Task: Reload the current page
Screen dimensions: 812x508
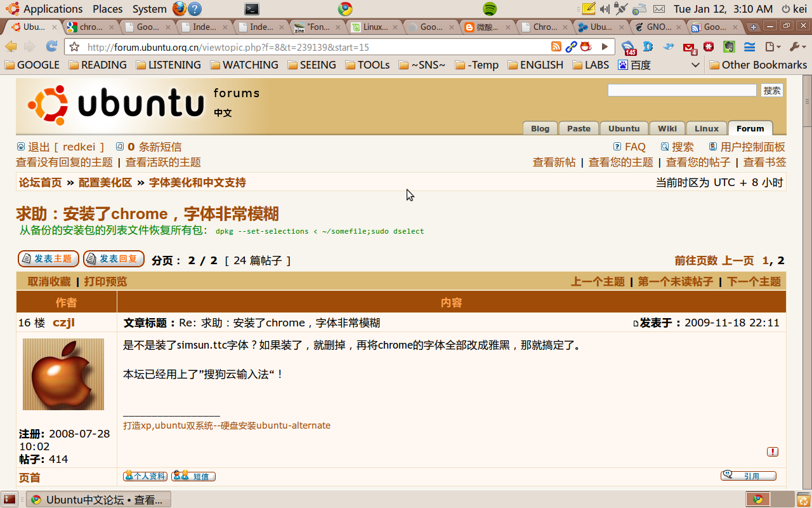Action: pyautogui.click(x=51, y=47)
